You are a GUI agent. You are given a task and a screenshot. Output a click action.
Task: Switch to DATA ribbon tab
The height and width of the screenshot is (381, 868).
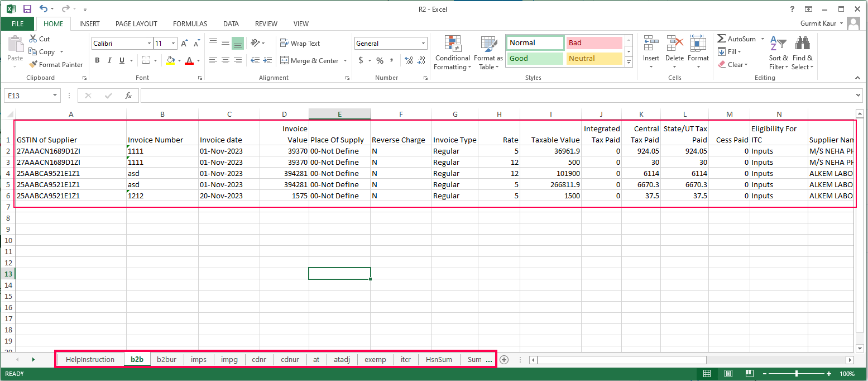231,24
